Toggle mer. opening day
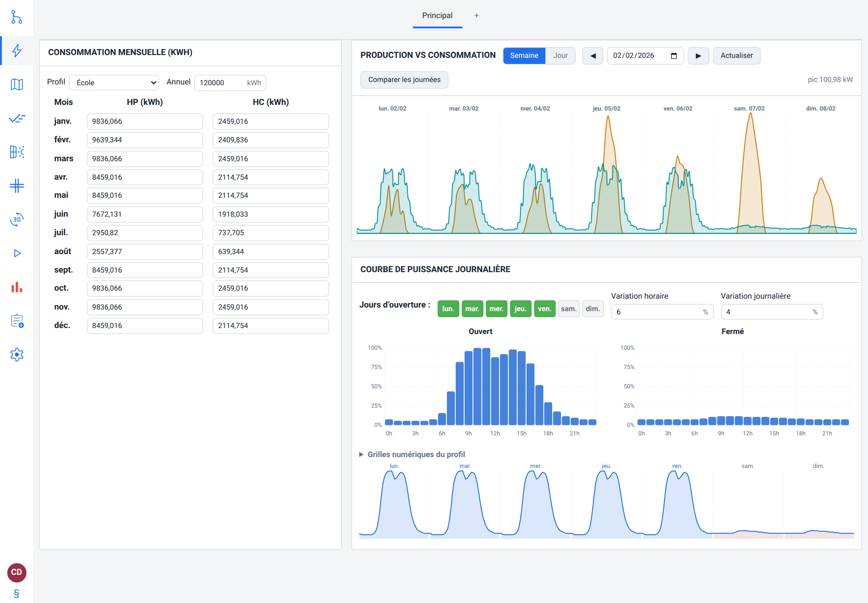The width and height of the screenshot is (868, 603). point(496,309)
